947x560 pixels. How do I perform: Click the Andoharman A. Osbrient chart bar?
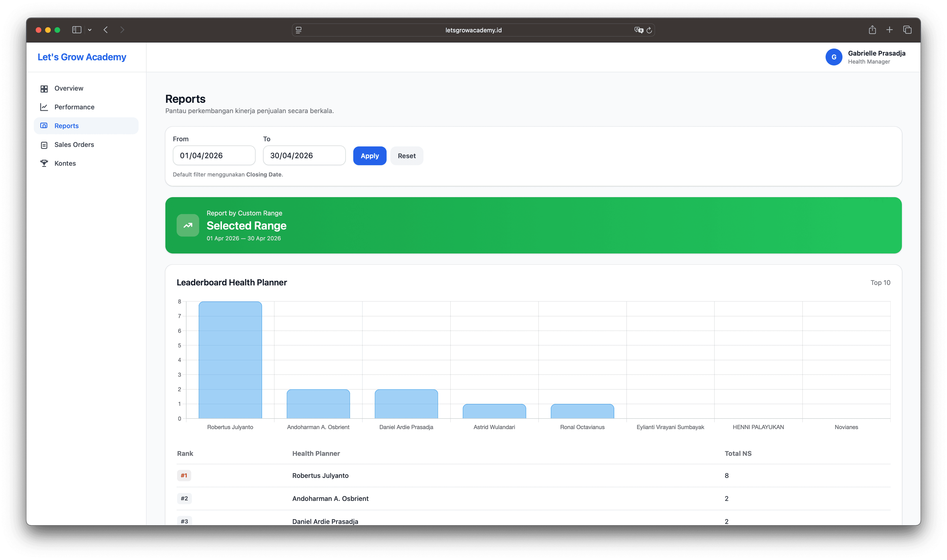[318, 404]
